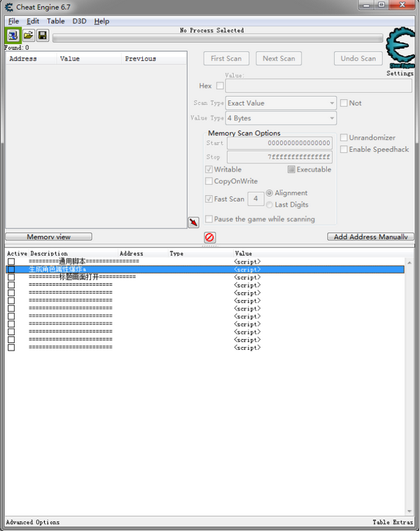Viewport: 420px width, 531px height.
Task: Toggle the Hex checkbox
Action: [x=220, y=85]
